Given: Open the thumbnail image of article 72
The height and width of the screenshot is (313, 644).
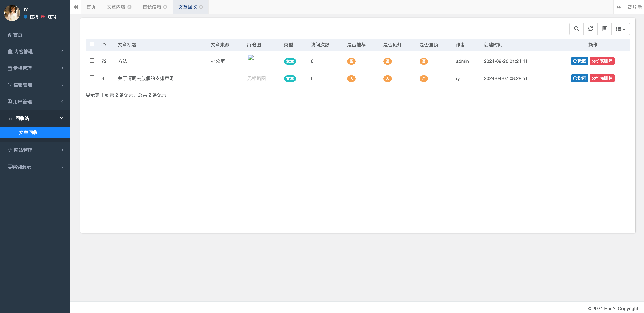Looking at the screenshot, I should [x=254, y=61].
